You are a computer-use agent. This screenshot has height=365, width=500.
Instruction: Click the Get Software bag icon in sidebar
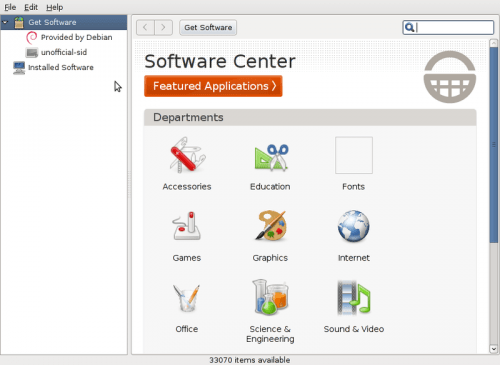coord(19,22)
